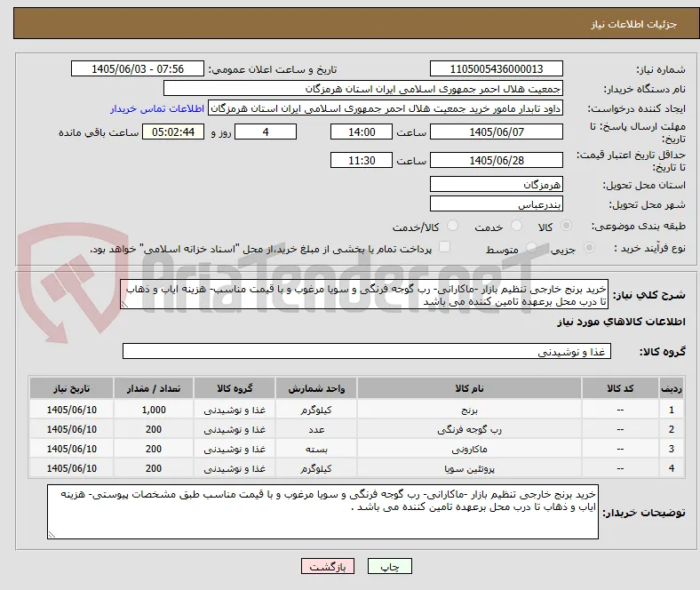Click the تاریخ نیاز column header
The width and height of the screenshot is (700, 590).
[71, 388]
